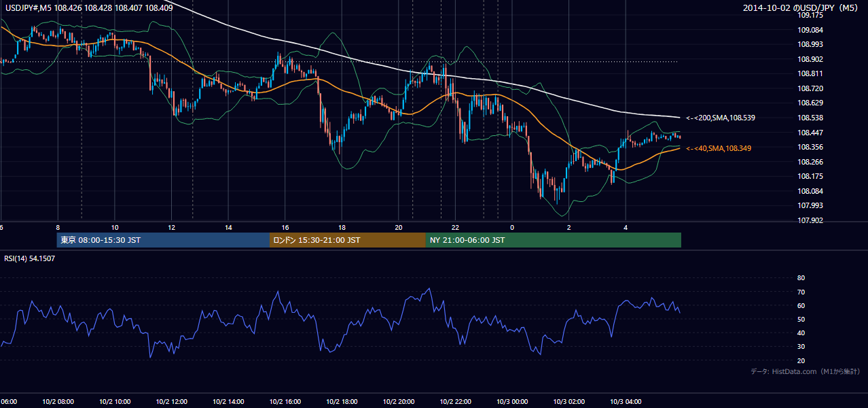Select the 40 SMA label 108.349

tap(719, 148)
